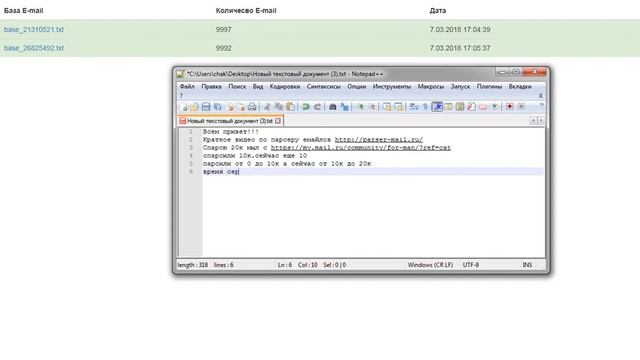Click the Cut scissors icon
The height and width of the screenshot is (360, 640).
tap(267, 107)
